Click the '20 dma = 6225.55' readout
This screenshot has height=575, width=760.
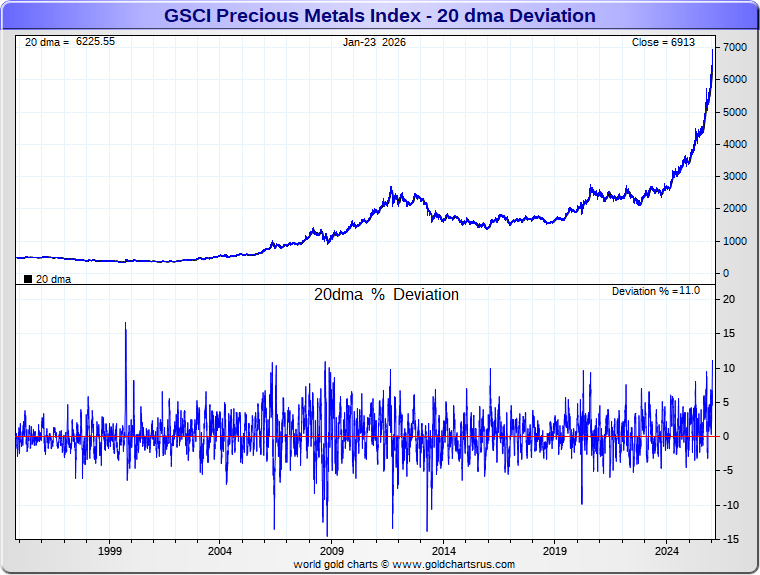pos(70,42)
